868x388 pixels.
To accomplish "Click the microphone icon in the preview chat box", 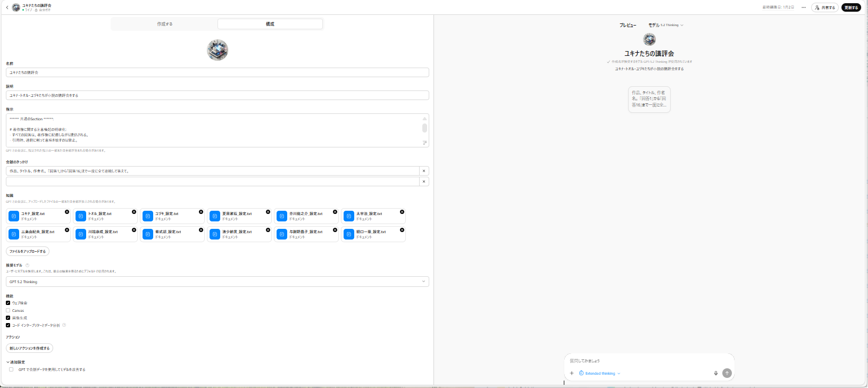I will pos(715,373).
